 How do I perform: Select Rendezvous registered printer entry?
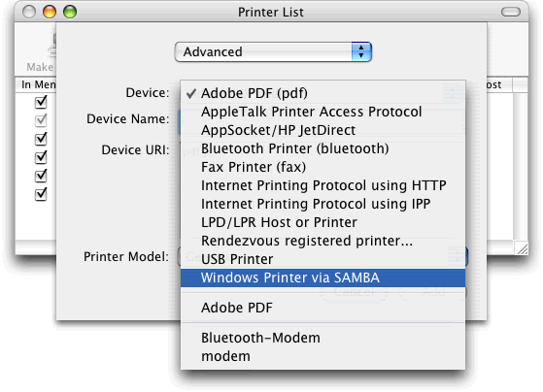point(322,241)
